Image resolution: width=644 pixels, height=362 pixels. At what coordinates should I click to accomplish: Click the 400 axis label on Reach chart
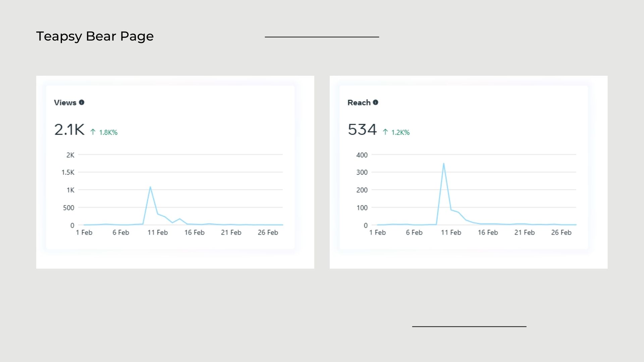click(362, 155)
